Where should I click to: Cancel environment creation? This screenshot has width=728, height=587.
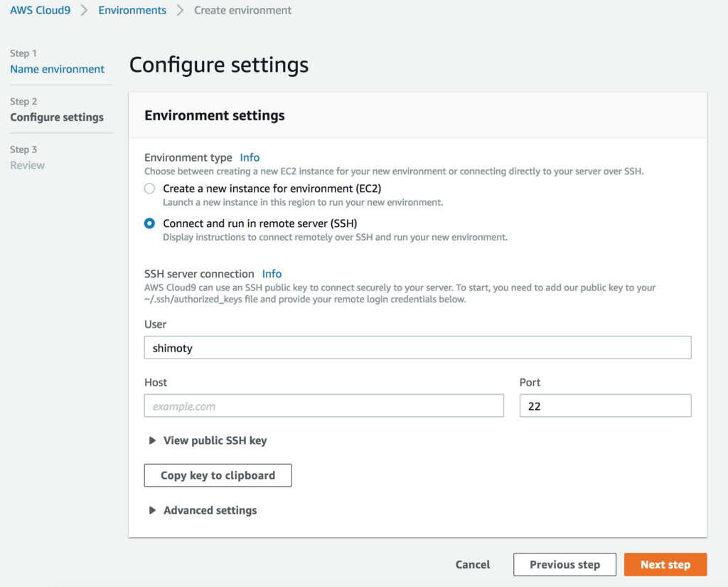tap(473, 564)
